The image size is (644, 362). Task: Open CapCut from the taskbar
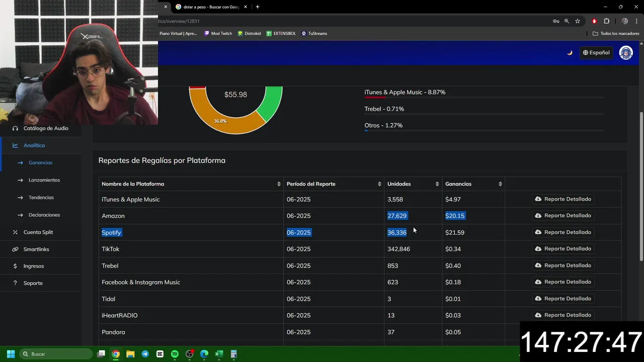point(160,354)
